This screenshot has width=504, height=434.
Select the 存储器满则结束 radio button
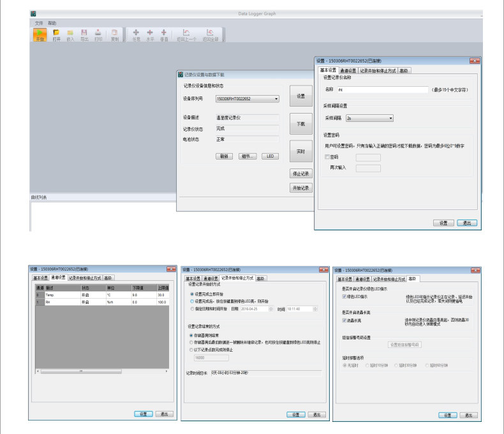coord(191,335)
